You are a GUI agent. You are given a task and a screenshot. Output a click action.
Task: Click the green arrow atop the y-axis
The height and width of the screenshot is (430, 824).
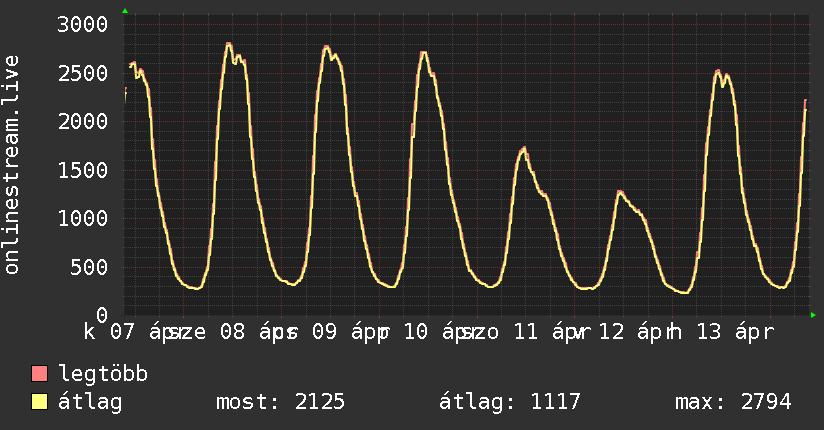tap(125, 11)
